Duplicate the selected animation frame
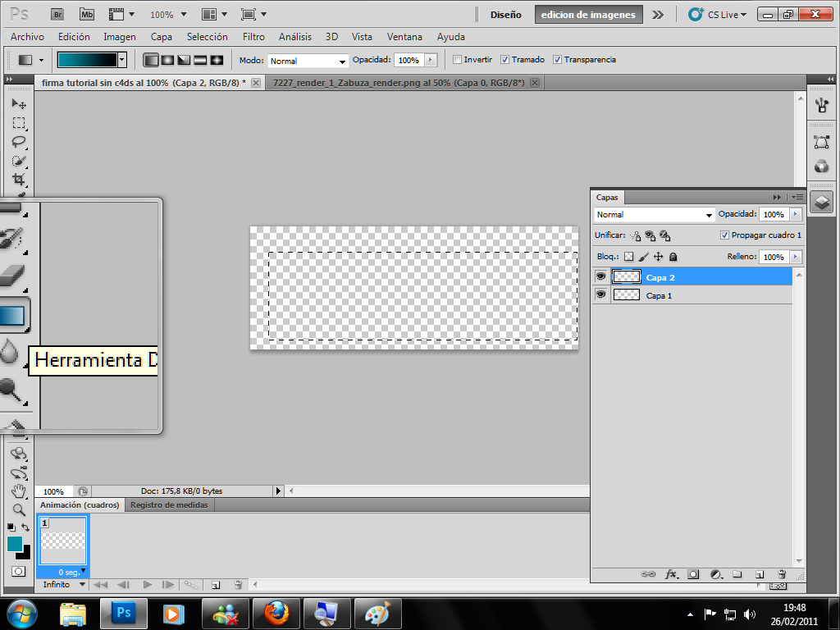Image resolution: width=840 pixels, height=630 pixels. click(216, 585)
